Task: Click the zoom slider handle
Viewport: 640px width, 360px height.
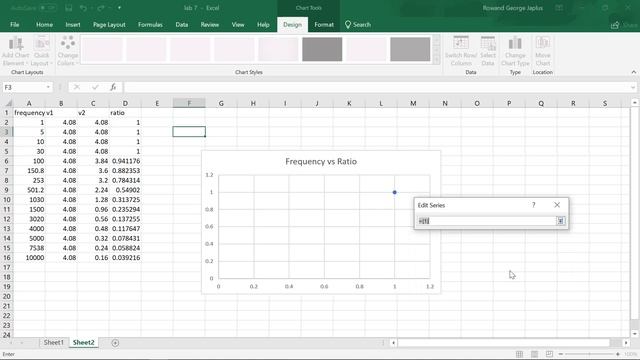Action: 589,354
